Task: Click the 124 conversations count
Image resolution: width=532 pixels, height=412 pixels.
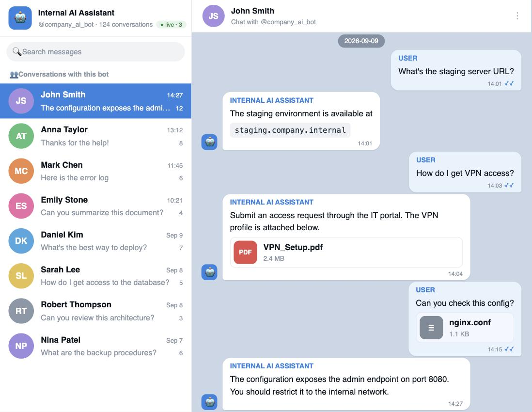Action: [126, 24]
